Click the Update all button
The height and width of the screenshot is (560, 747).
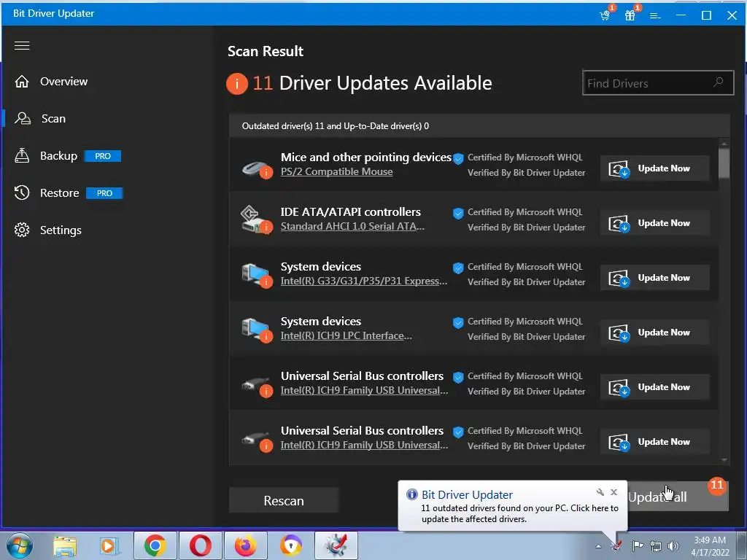(678, 497)
